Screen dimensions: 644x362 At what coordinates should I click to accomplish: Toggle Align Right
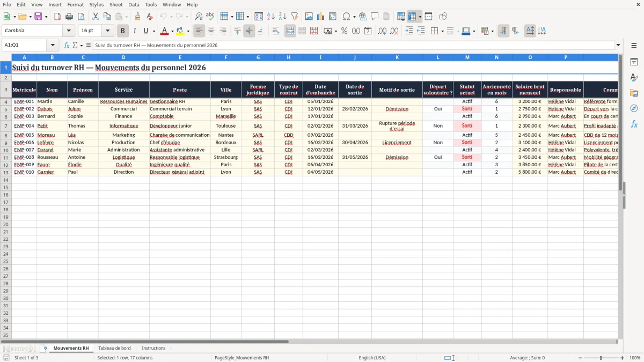[x=223, y=31]
